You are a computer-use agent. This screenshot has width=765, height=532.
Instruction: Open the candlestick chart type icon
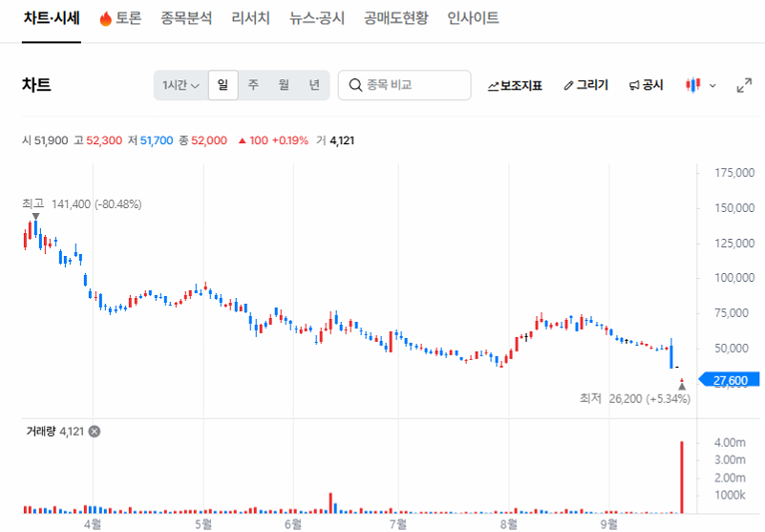pyautogui.click(x=692, y=85)
